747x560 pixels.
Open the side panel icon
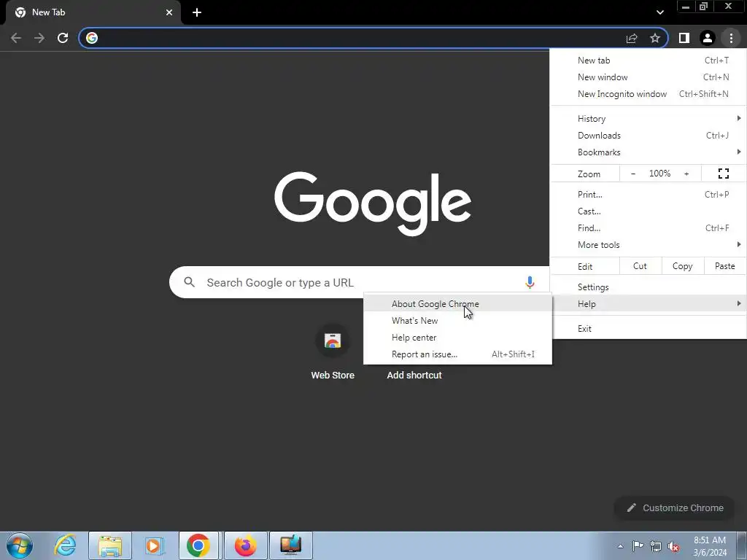point(684,38)
